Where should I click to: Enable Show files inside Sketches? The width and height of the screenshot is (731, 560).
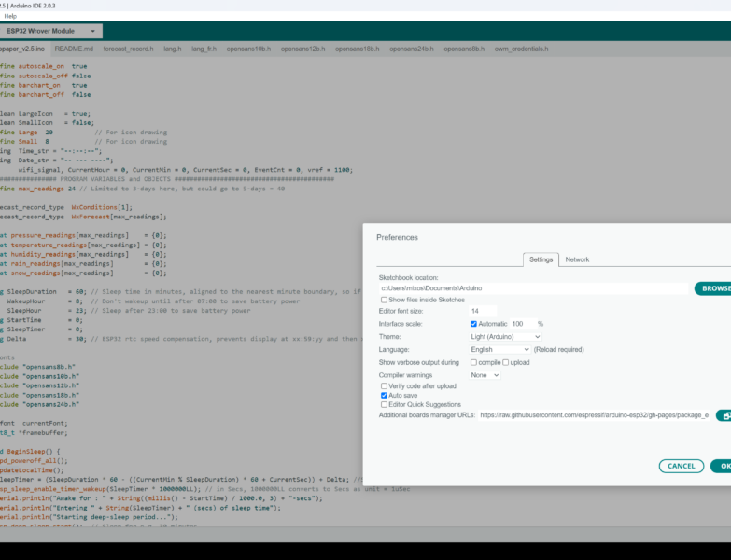click(385, 300)
